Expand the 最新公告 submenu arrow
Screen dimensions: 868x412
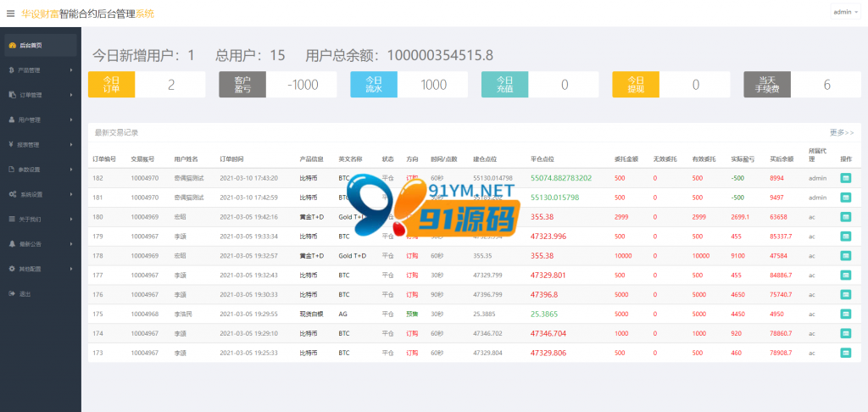[71, 243]
